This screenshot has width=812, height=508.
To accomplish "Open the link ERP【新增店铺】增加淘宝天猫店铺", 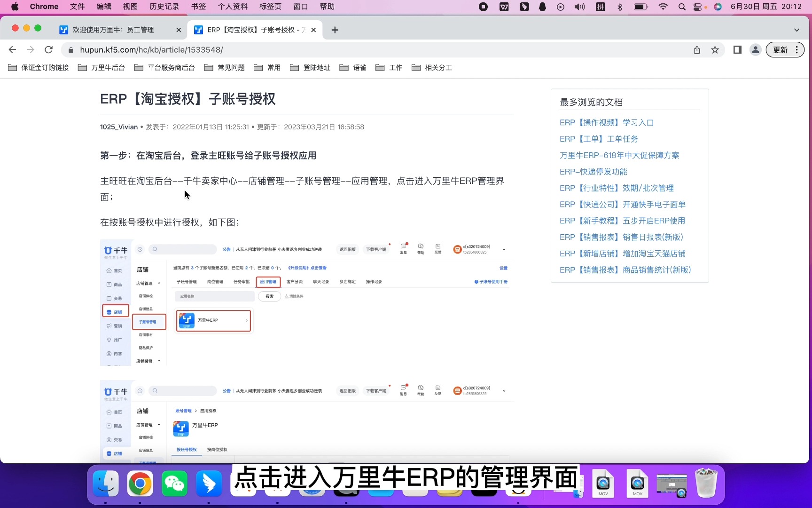I will pyautogui.click(x=623, y=254).
